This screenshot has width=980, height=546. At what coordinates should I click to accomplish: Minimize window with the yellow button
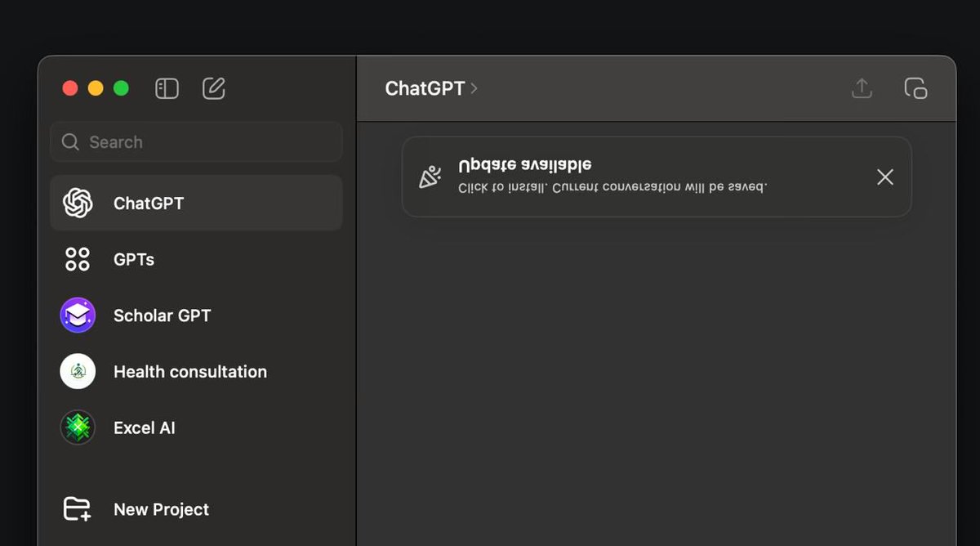point(96,88)
